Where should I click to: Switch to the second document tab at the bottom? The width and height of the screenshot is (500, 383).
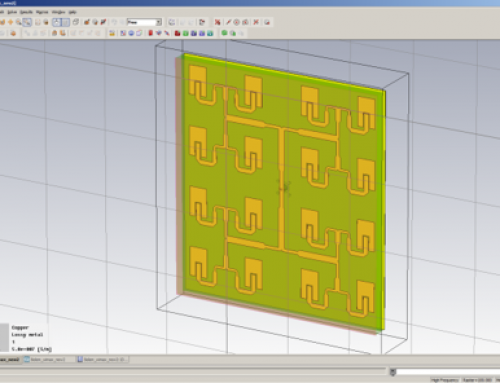pos(48,359)
